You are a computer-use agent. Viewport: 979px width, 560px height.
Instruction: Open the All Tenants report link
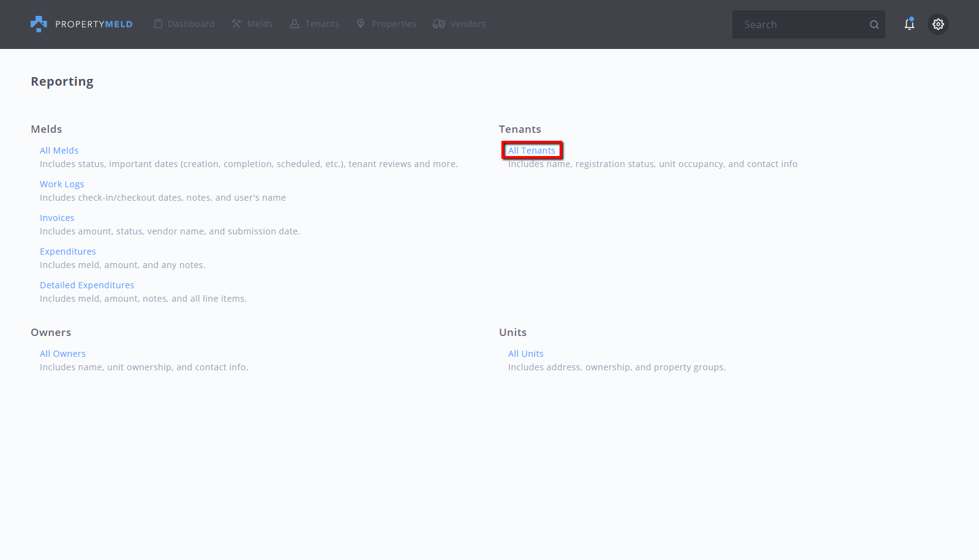531,151
